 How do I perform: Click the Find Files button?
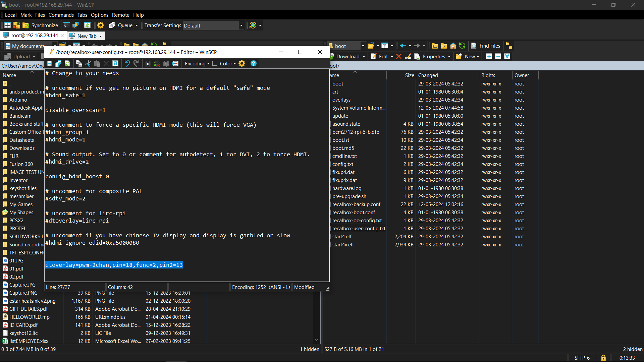coord(486,46)
